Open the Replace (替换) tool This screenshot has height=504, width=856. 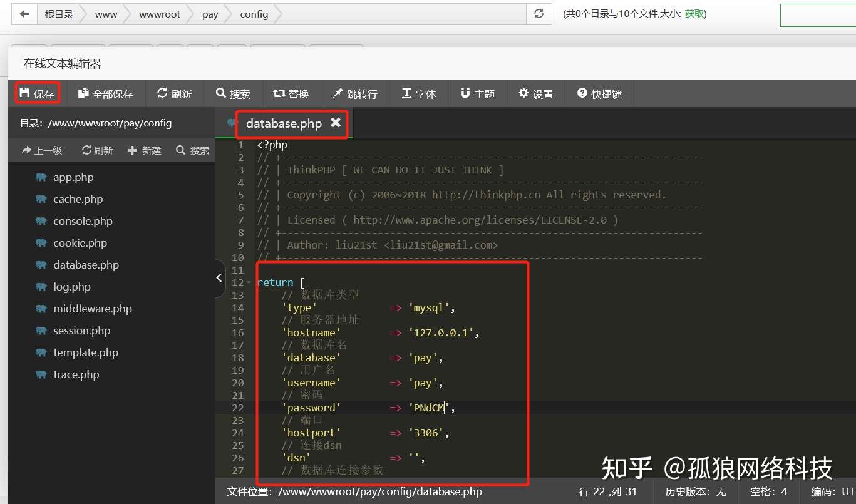pyautogui.click(x=291, y=94)
